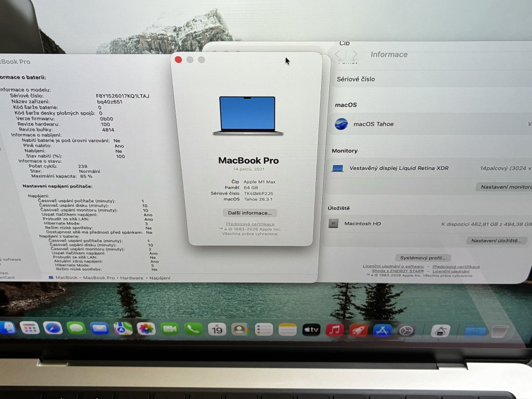Image resolution: width=532 pixels, height=399 pixels.
Task: Click the MacBook Pro laptop image
Action: click(248, 116)
